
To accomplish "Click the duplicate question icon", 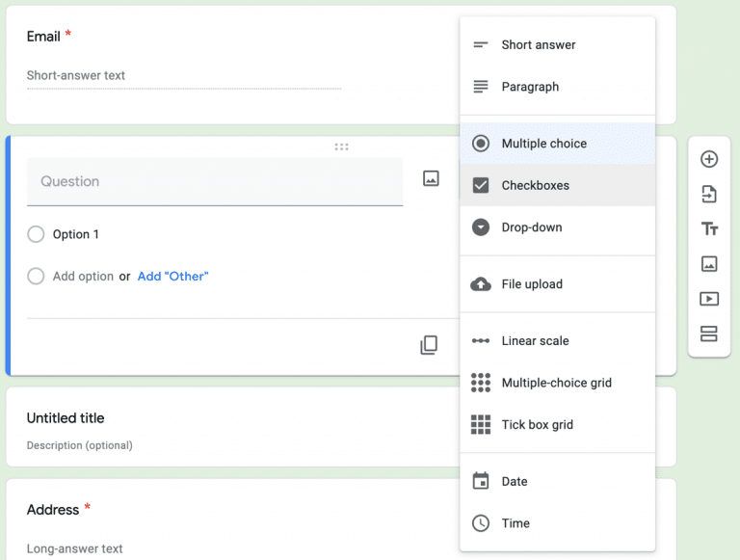I will click(429, 345).
